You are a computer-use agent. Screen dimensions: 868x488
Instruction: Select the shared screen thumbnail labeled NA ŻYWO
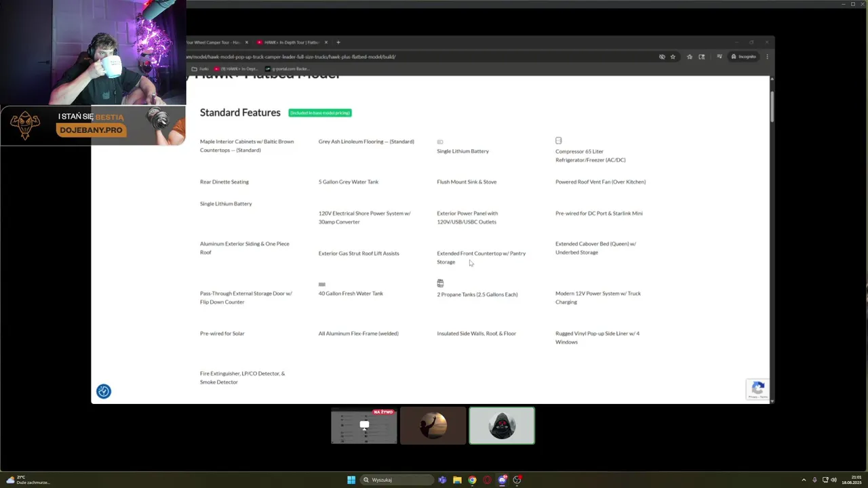click(364, 426)
